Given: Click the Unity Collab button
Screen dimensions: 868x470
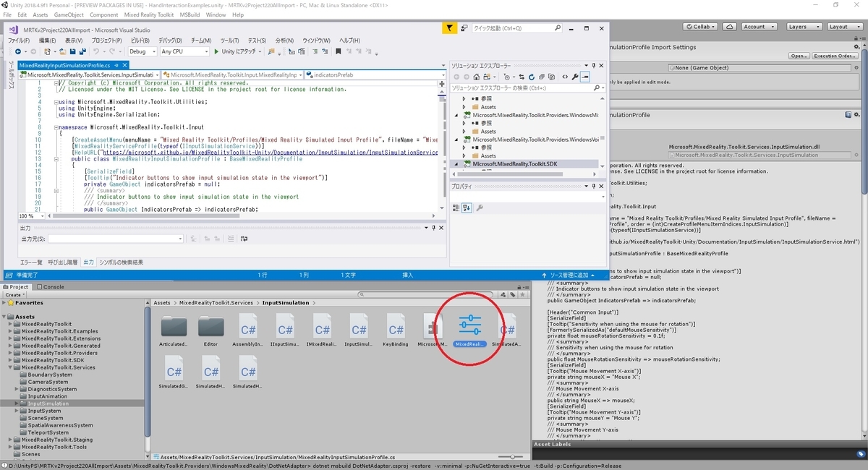Looking at the screenshot, I should [701, 27].
